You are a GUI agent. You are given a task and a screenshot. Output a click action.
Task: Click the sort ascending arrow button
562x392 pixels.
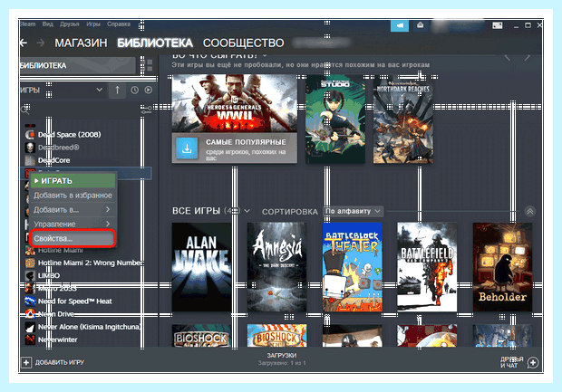pyautogui.click(x=117, y=91)
